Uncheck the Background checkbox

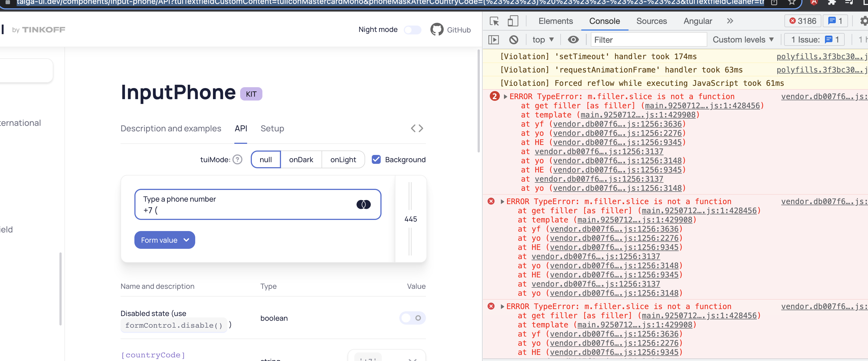(376, 159)
